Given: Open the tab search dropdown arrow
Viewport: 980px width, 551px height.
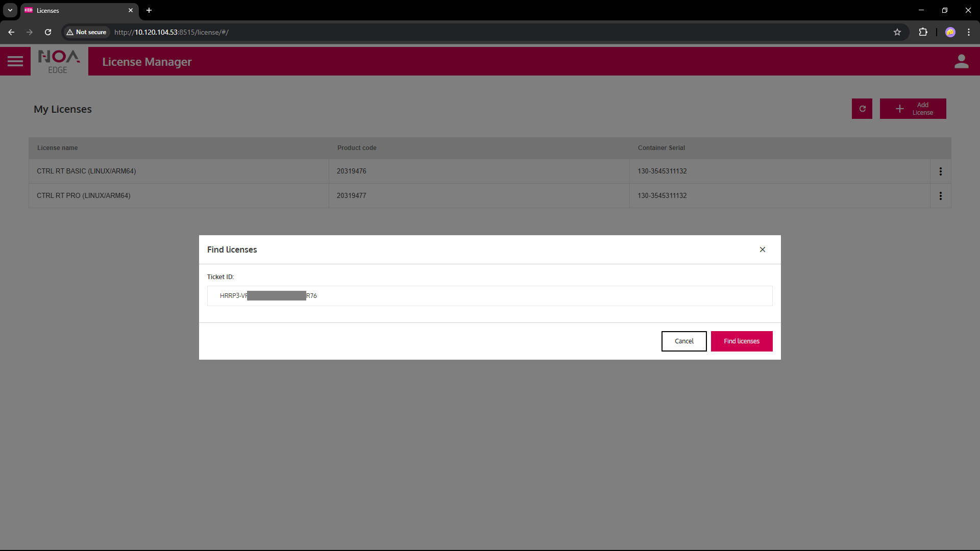Looking at the screenshot, I should pos(10,10).
